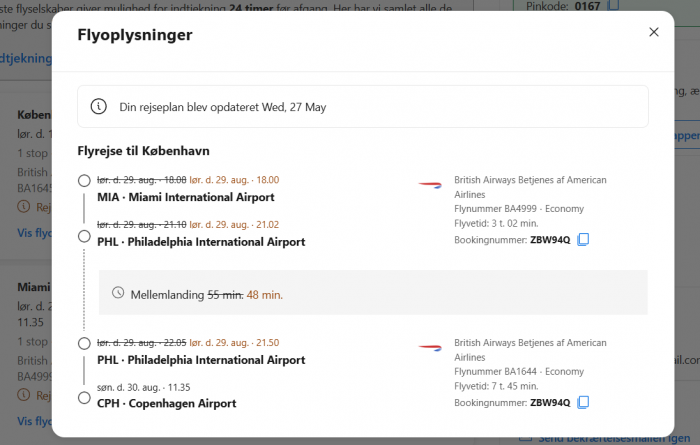700x445 pixels.
Task: Copy the Pinkode 0167 icon
Action: point(614,5)
